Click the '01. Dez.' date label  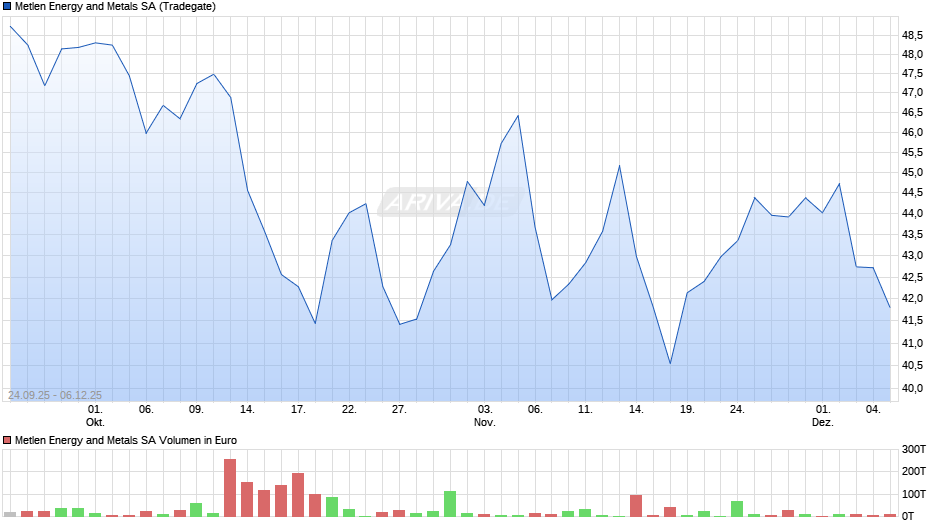tap(822, 416)
